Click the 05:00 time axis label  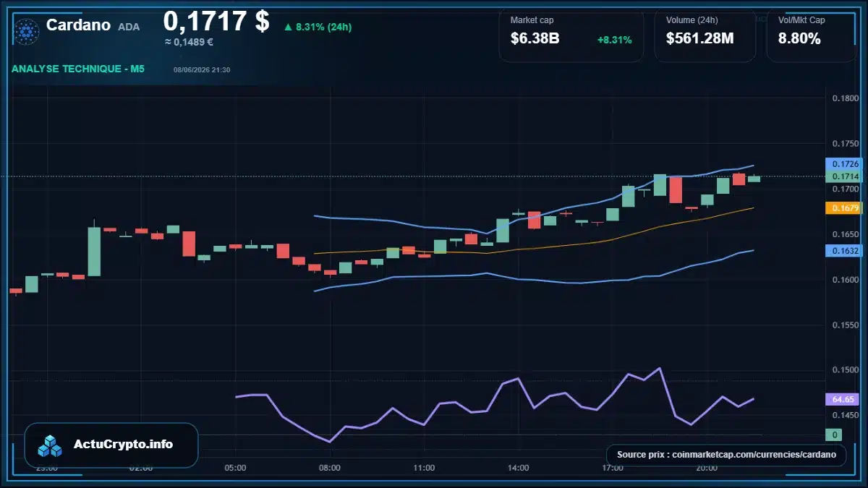pos(235,468)
